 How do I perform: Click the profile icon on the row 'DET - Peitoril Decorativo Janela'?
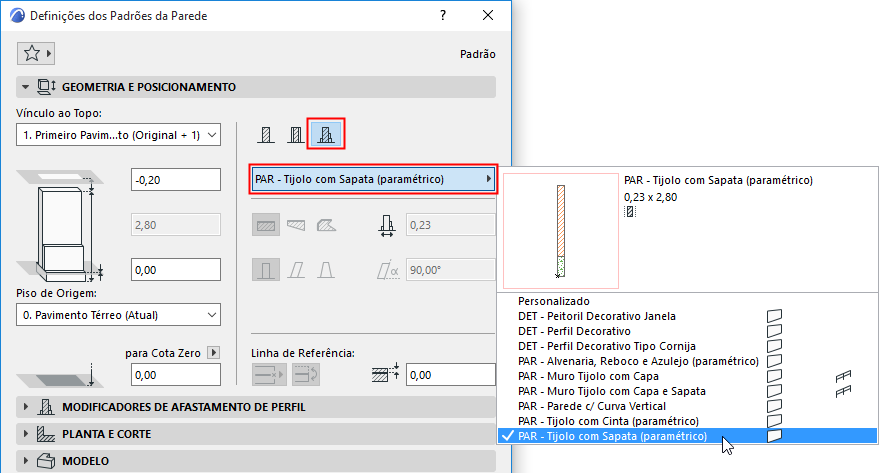(774, 316)
